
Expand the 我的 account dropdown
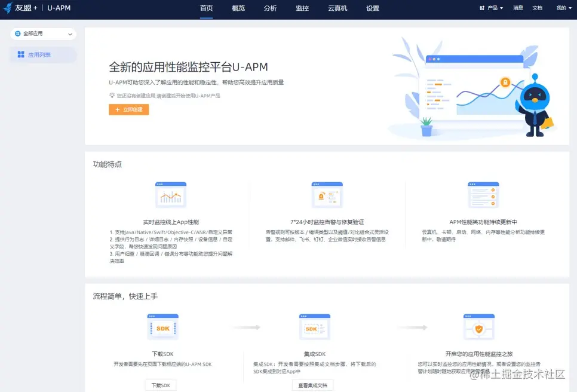click(564, 8)
